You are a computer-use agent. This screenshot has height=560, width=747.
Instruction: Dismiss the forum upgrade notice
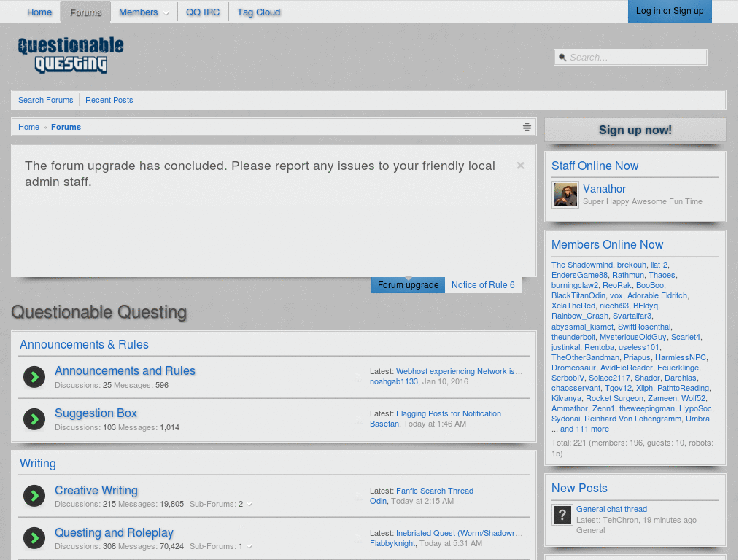[x=520, y=166]
